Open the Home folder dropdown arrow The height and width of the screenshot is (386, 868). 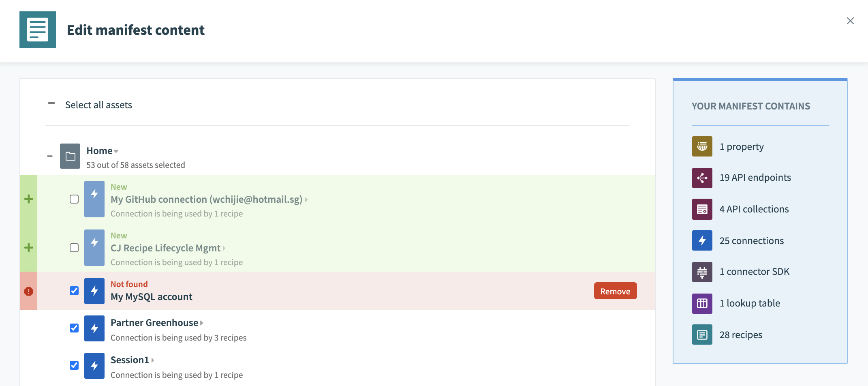point(116,151)
